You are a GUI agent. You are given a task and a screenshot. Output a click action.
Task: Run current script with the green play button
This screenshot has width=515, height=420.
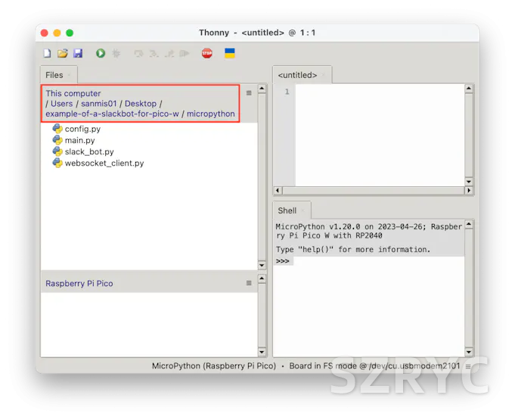[101, 54]
